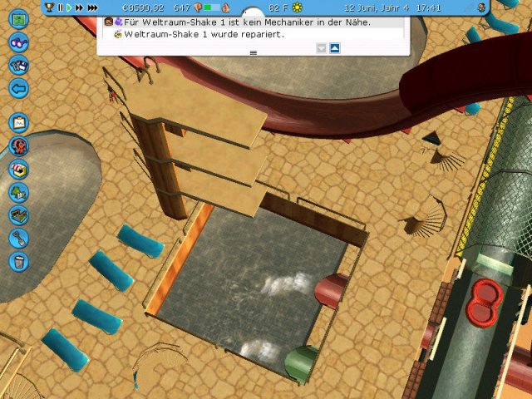The image size is (532, 399).
Task: Open the paths building menu
Action: tap(18, 215)
